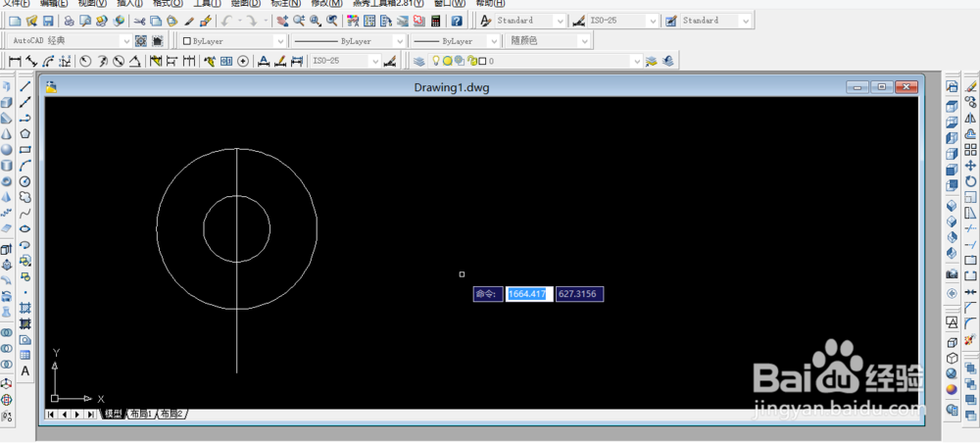
Task: Select the Circle draw tool
Action: pyautogui.click(x=25, y=181)
